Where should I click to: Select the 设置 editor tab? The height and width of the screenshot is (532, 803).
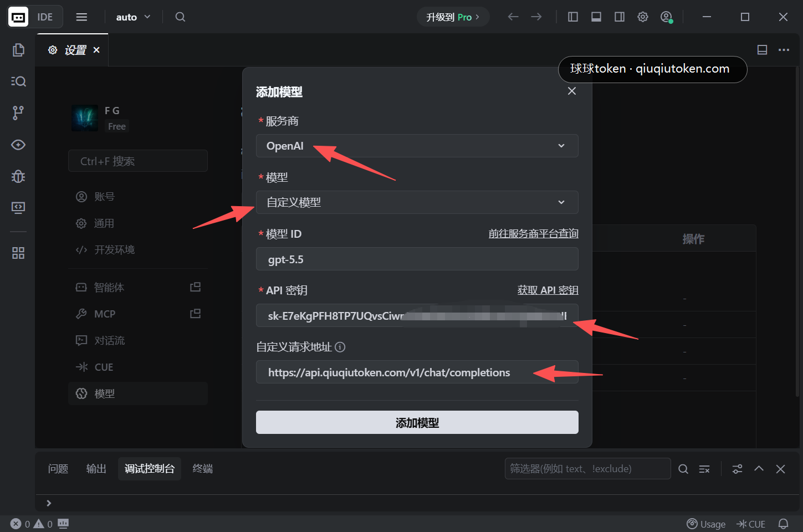[x=72, y=50]
